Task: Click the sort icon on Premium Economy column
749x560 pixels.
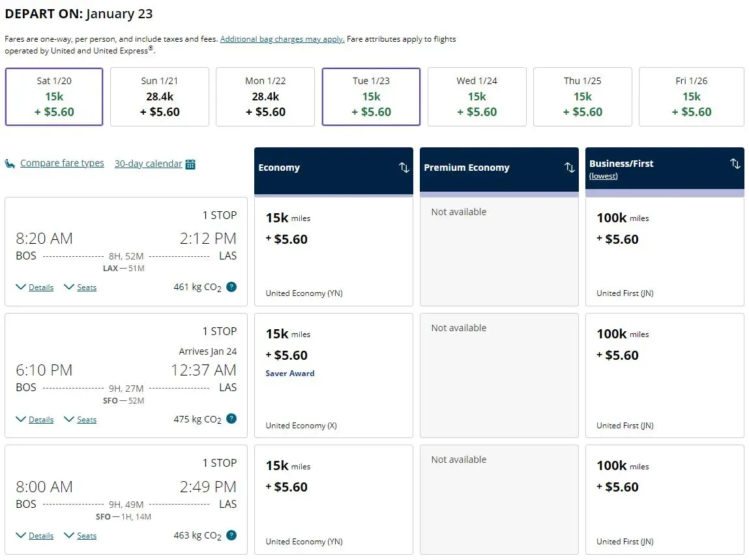Action: coord(570,167)
